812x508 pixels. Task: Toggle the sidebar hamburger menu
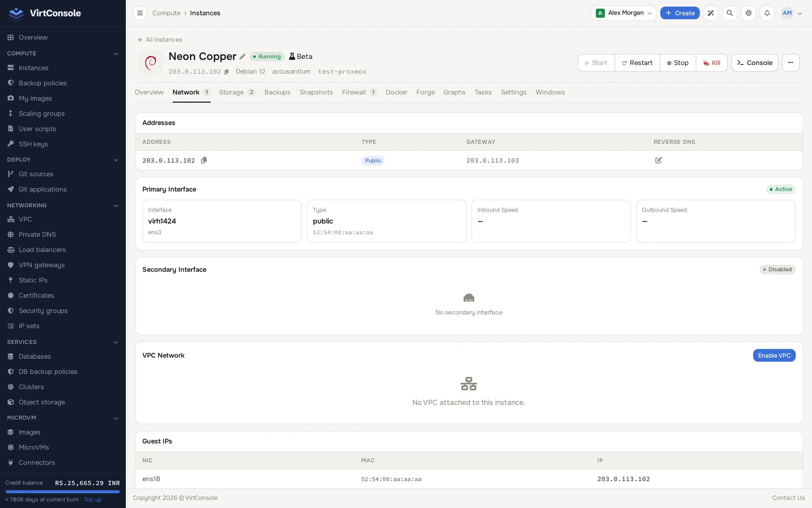(x=140, y=13)
